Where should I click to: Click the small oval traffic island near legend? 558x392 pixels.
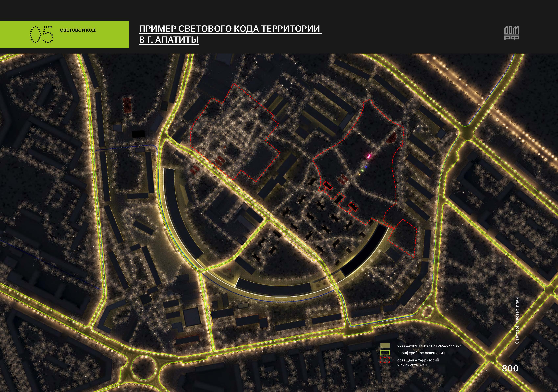[x=428, y=312]
